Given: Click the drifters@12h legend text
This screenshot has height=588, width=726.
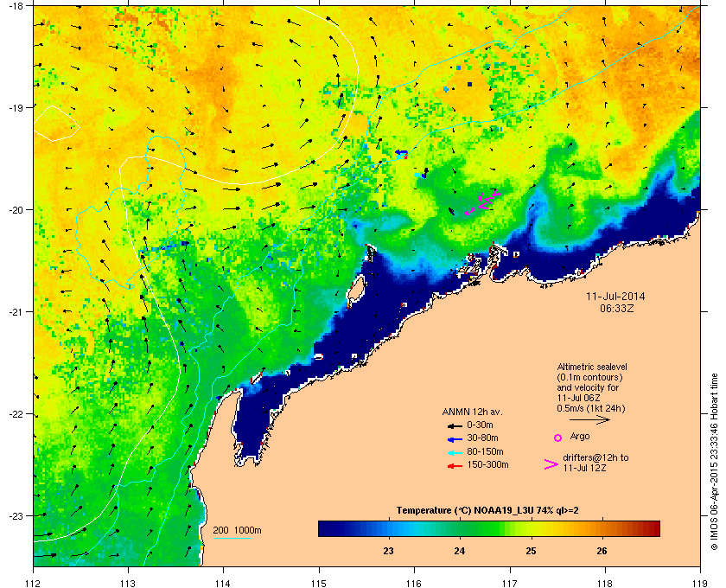Looking at the screenshot, I should click(x=595, y=463).
